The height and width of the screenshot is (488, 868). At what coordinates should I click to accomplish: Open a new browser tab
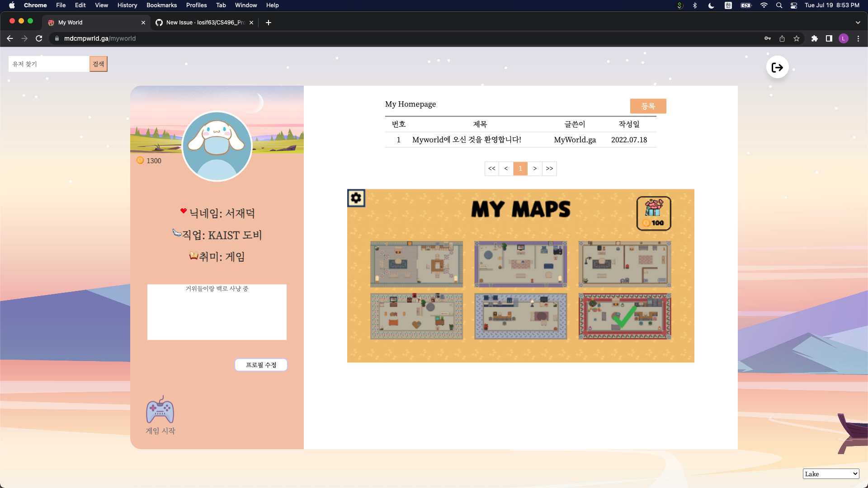tap(269, 23)
